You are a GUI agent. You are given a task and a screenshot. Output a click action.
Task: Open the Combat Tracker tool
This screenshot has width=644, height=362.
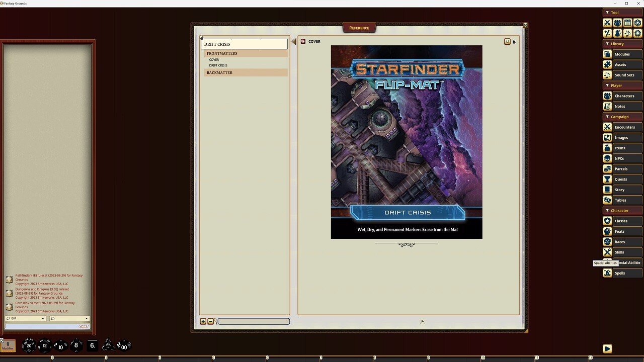607,23
